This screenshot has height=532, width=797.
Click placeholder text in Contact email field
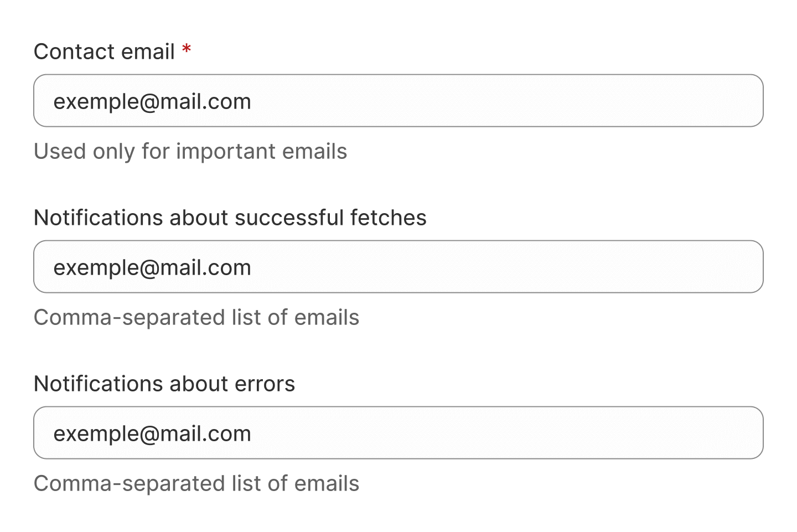point(152,101)
